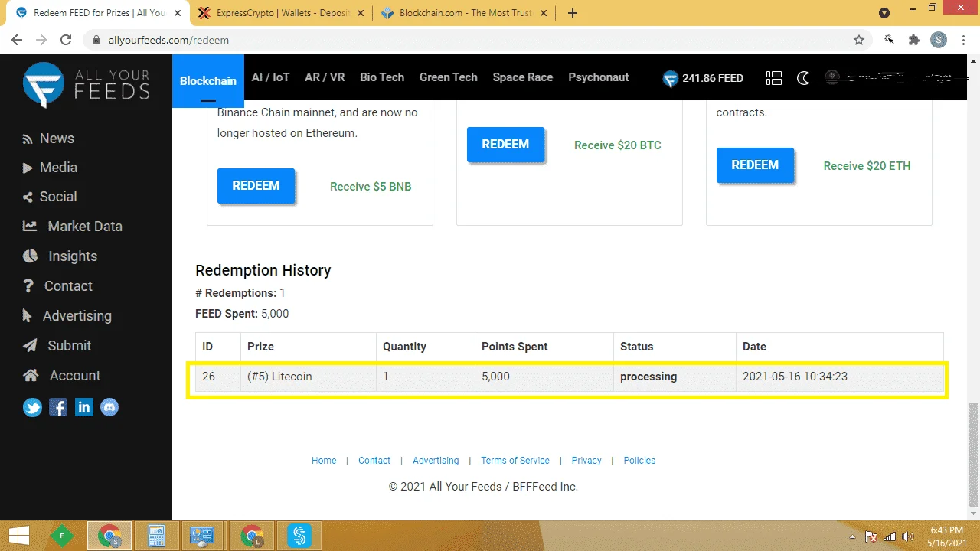Click the page vertical scrollbar thumb
Viewport: 980px width, 551px height.
[973, 455]
